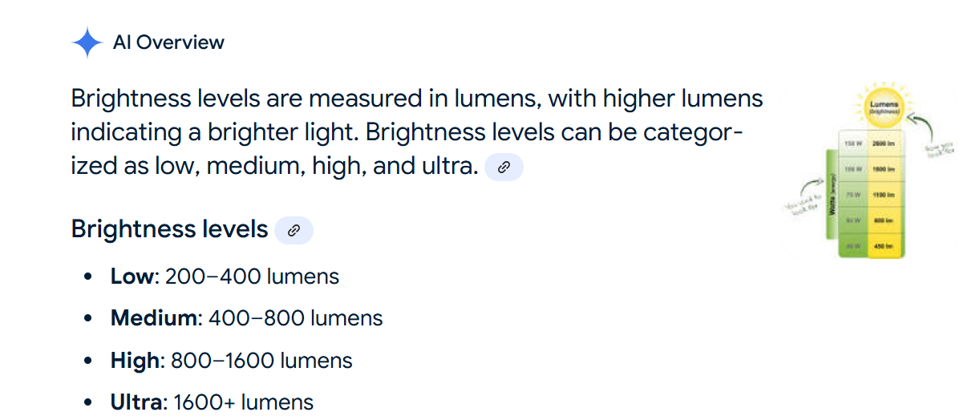Screen dimensions: 980x420
Task: Click the "1600+ lumens" text
Action: pyautogui.click(x=243, y=402)
